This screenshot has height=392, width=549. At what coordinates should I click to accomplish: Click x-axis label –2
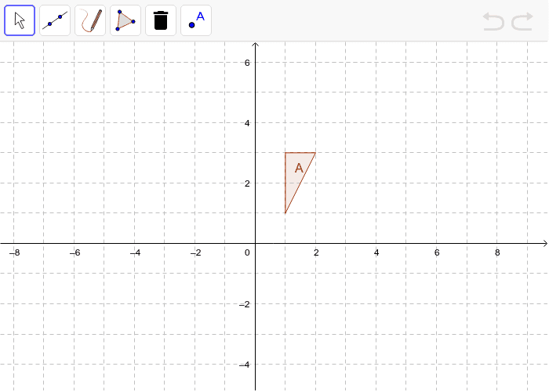click(196, 252)
